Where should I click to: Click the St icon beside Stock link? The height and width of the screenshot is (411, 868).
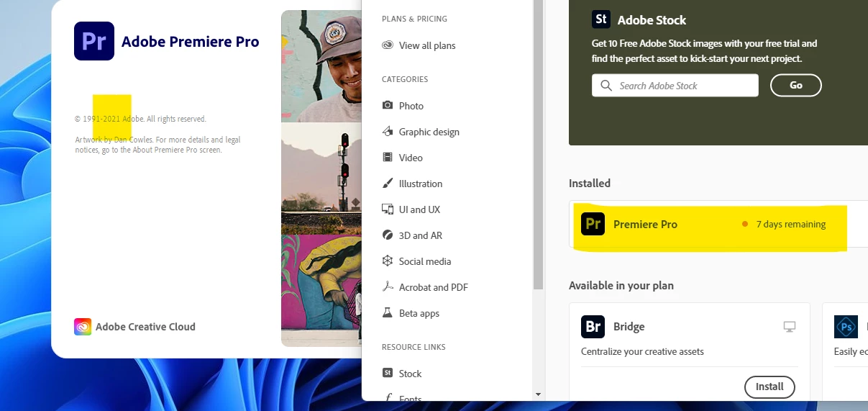coord(388,373)
